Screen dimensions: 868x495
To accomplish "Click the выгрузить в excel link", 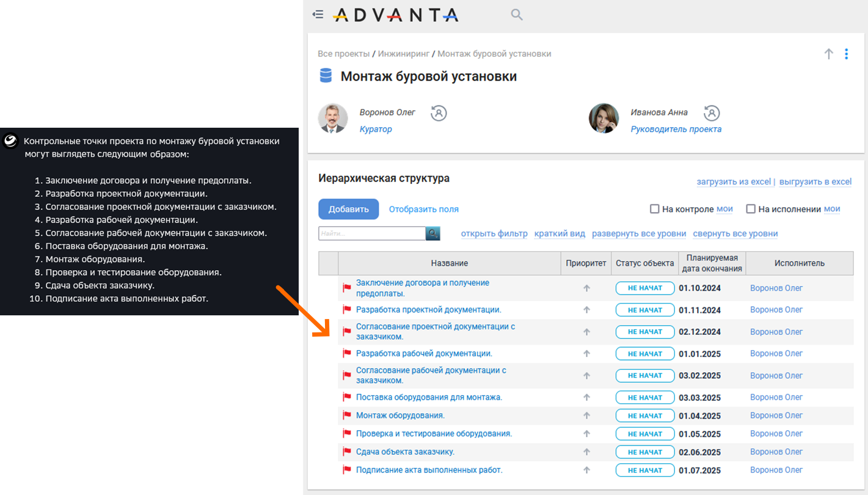I will point(815,182).
